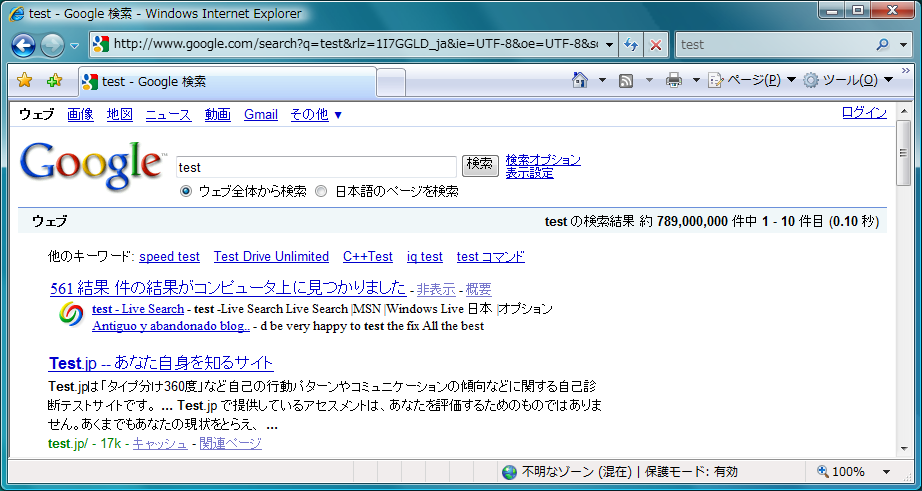Screen dimensions: 922x491
Task: Expand the address bar URL history dropdown
Action: pyautogui.click(x=610, y=45)
